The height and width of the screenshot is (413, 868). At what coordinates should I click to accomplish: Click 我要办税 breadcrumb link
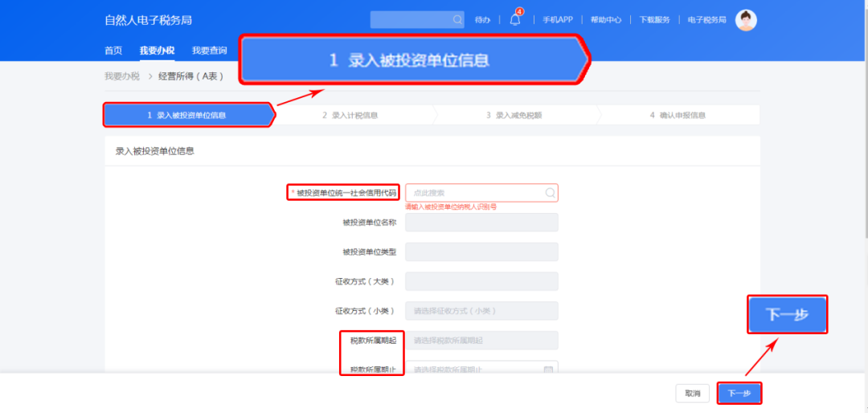point(122,76)
